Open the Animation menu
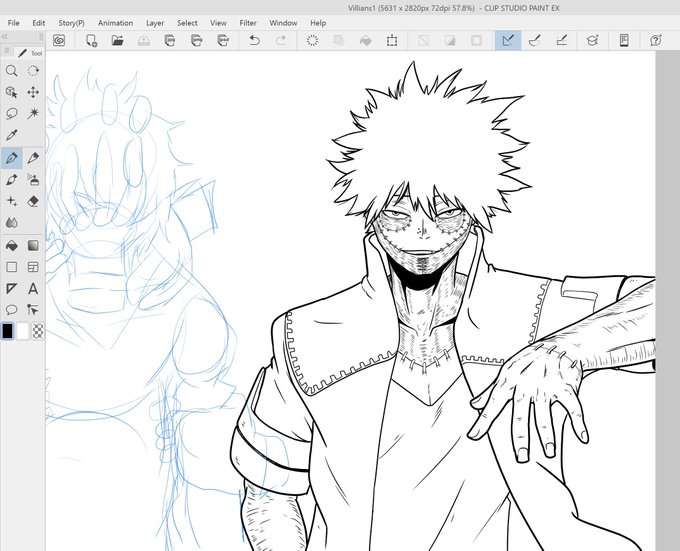Screen dimensions: 680x551 (x=115, y=23)
